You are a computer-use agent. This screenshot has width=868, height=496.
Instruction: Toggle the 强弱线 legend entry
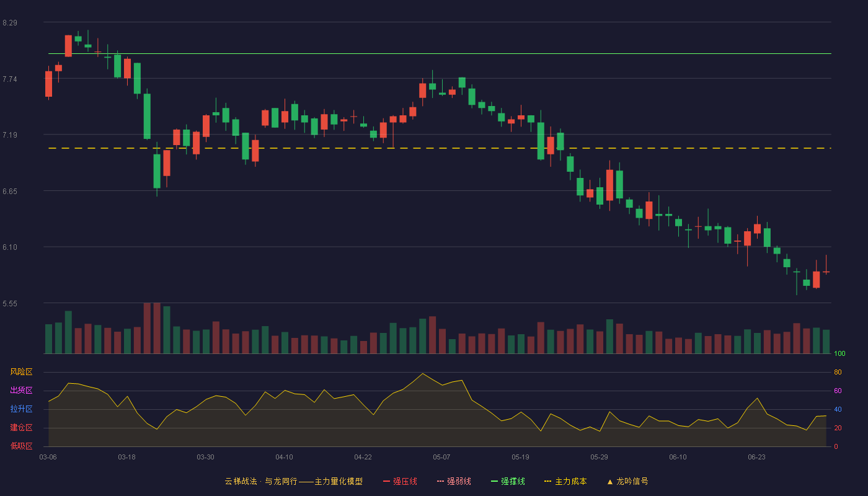[454, 481]
